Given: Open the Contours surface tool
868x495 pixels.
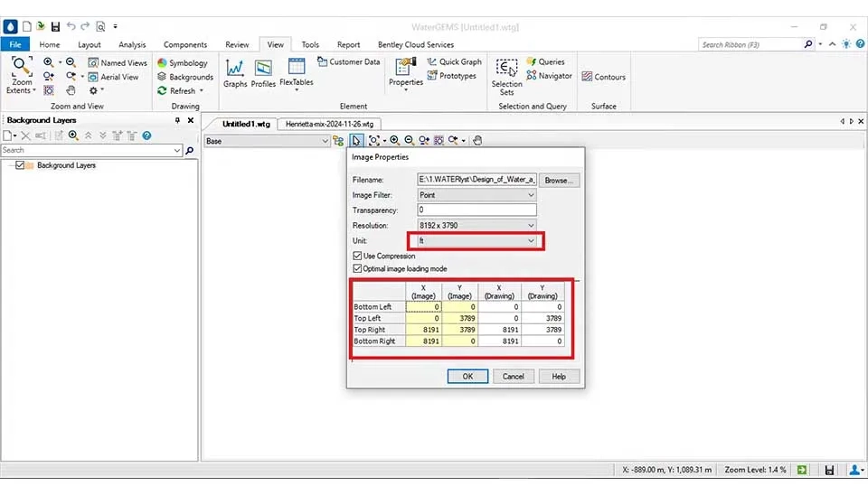Looking at the screenshot, I should pyautogui.click(x=603, y=77).
